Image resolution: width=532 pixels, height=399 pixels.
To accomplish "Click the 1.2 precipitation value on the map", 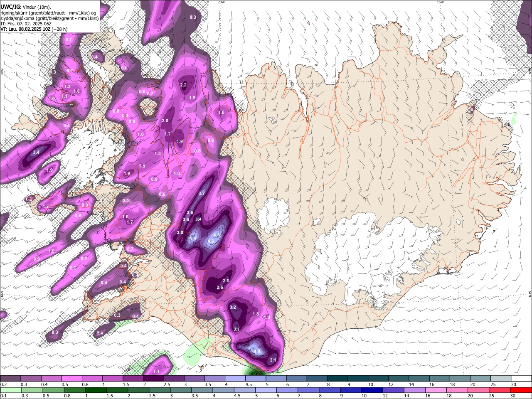I will coord(46,207).
